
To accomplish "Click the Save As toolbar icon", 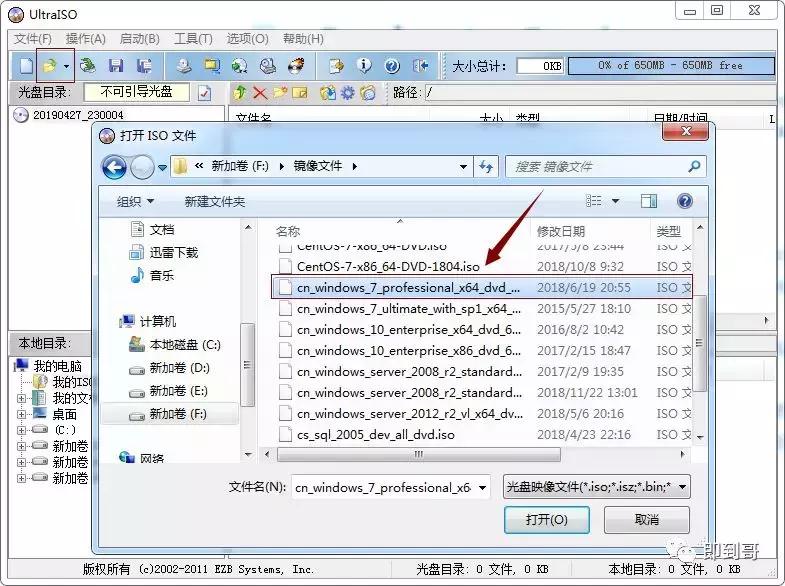I will point(144,66).
